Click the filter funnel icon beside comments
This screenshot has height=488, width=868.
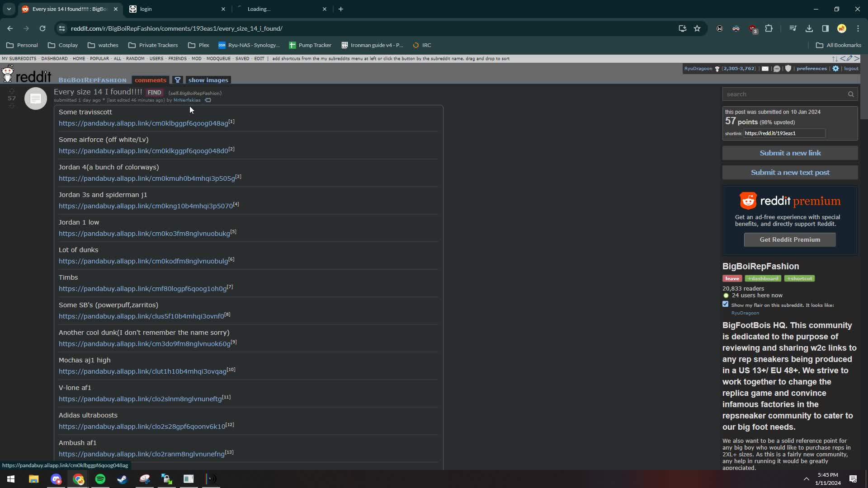(178, 80)
